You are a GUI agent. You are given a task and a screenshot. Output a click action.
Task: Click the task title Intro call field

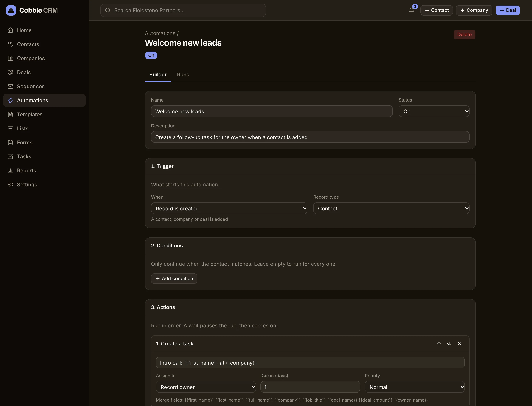(x=310, y=362)
